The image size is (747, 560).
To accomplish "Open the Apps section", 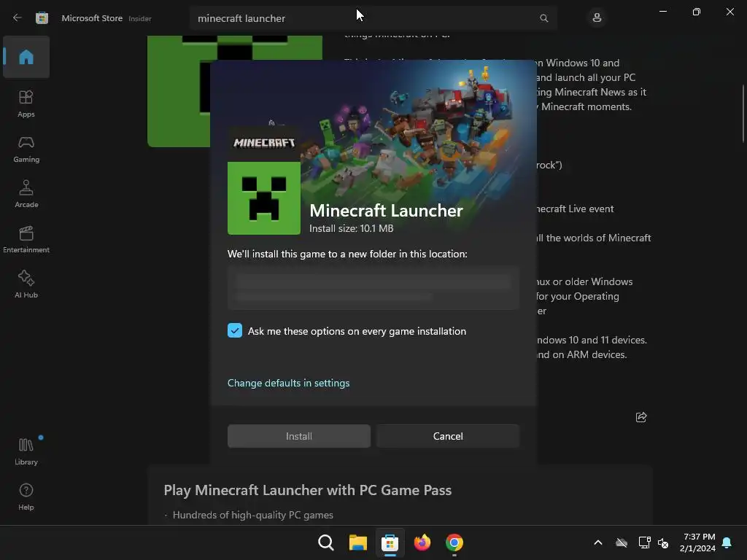I will (x=26, y=104).
